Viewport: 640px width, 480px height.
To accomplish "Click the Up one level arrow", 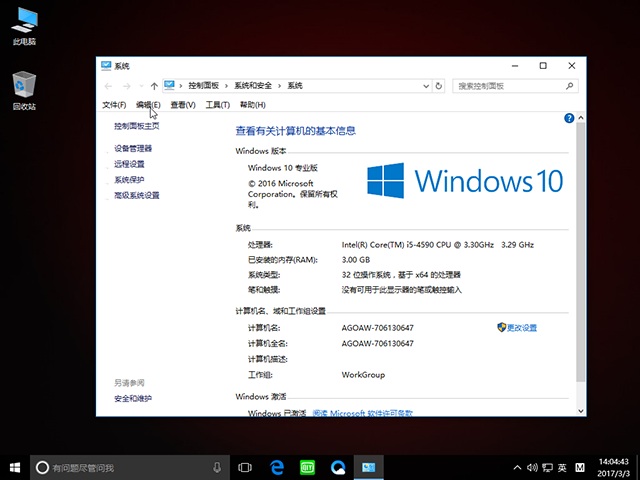I will pyautogui.click(x=153, y=86).
